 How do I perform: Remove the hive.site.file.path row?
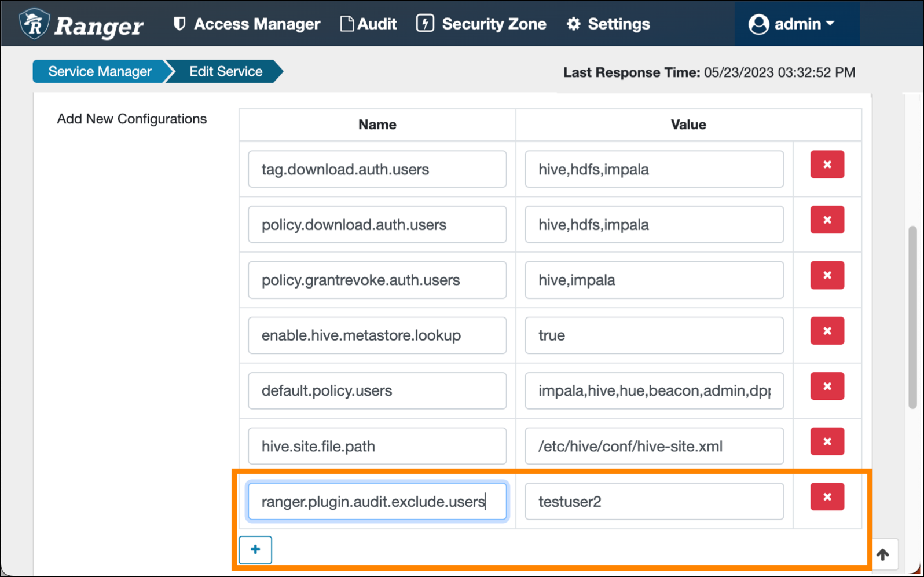[827, 441]
